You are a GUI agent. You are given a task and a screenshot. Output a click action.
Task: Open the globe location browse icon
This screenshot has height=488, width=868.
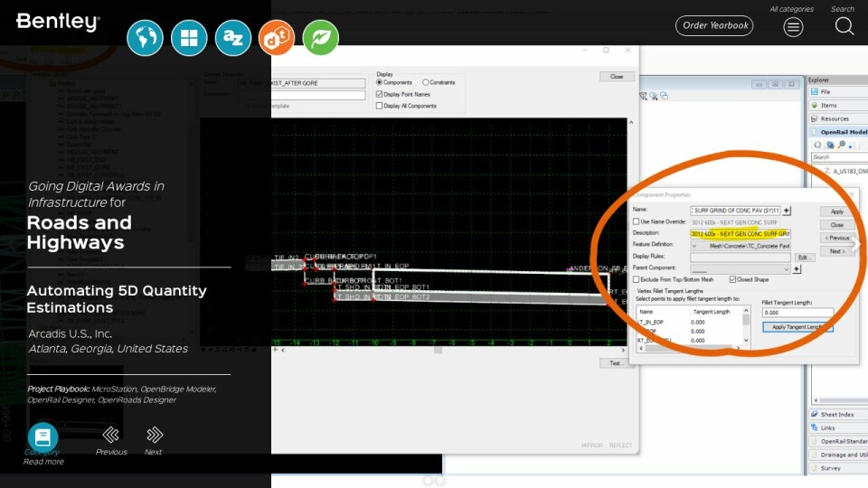coord(145,38)
